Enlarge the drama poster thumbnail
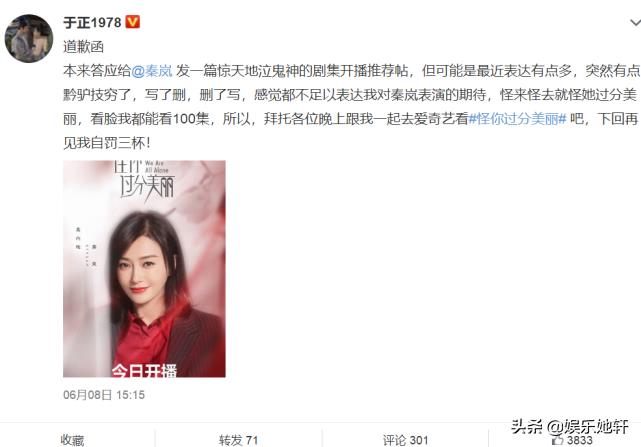This screenshot has width=641, height=447. coord(144,269)
